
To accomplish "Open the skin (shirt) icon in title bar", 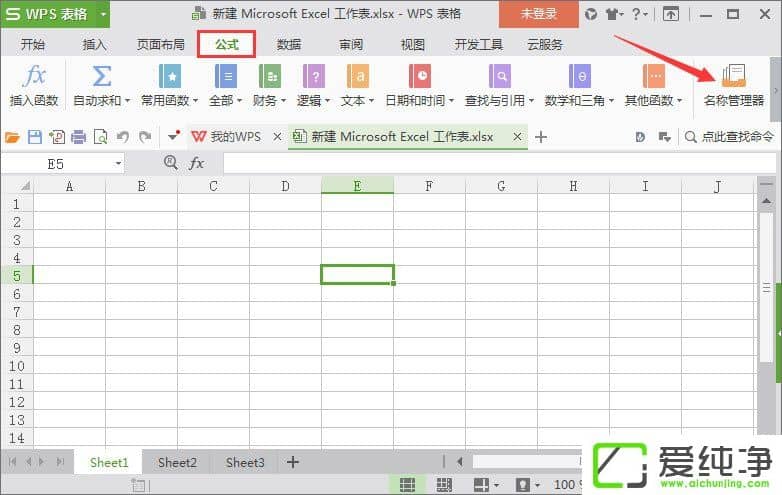I will pos(612,14).
